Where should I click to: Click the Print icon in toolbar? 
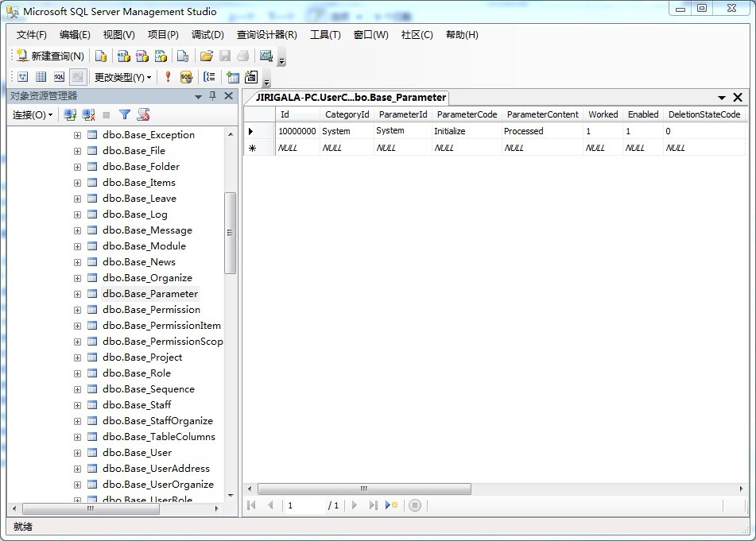[243, 56]
